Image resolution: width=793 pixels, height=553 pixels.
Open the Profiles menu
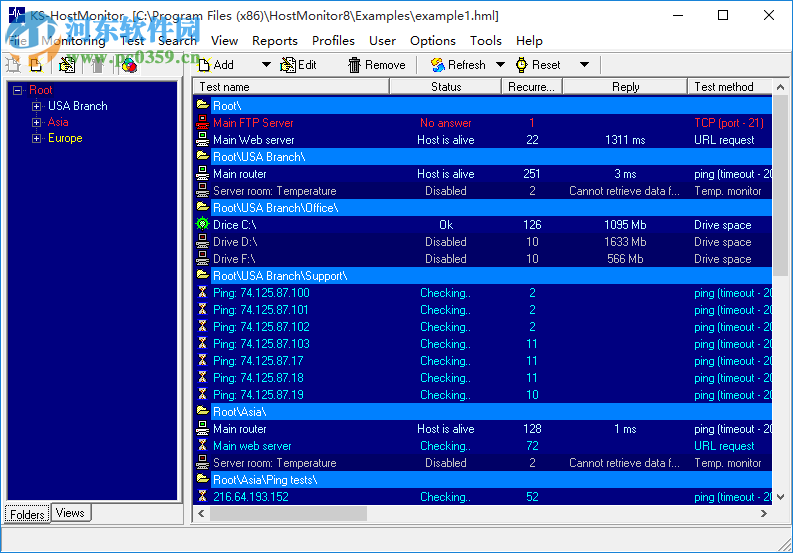(x=333, y=41)
